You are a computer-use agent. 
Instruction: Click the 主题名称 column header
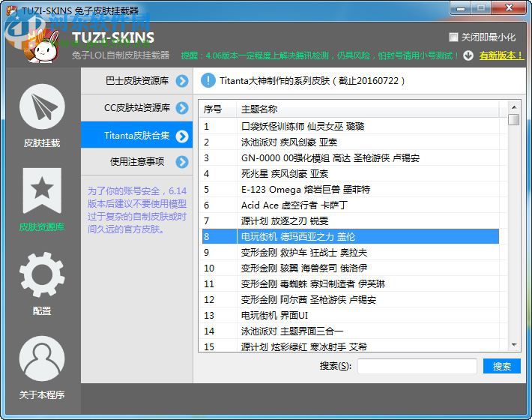pos(367,109)
